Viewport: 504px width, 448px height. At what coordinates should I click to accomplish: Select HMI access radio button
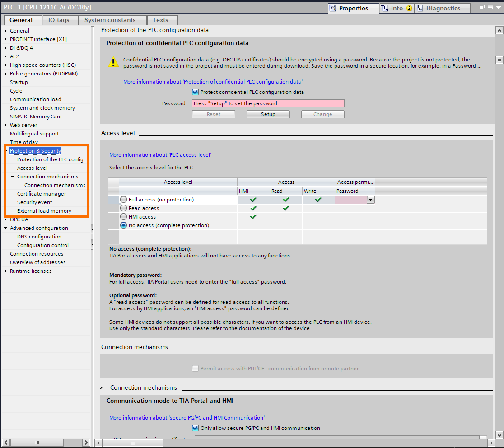coord(123,217)
